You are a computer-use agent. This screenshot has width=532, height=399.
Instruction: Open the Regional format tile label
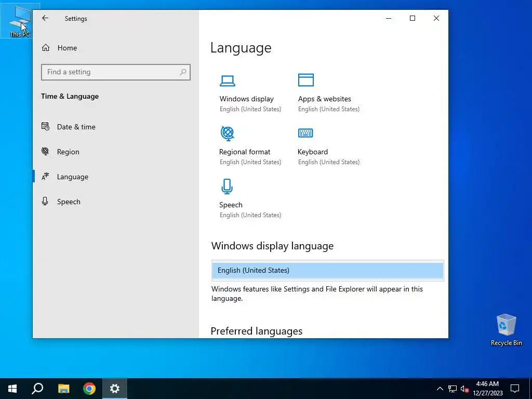tap(245, 152)
